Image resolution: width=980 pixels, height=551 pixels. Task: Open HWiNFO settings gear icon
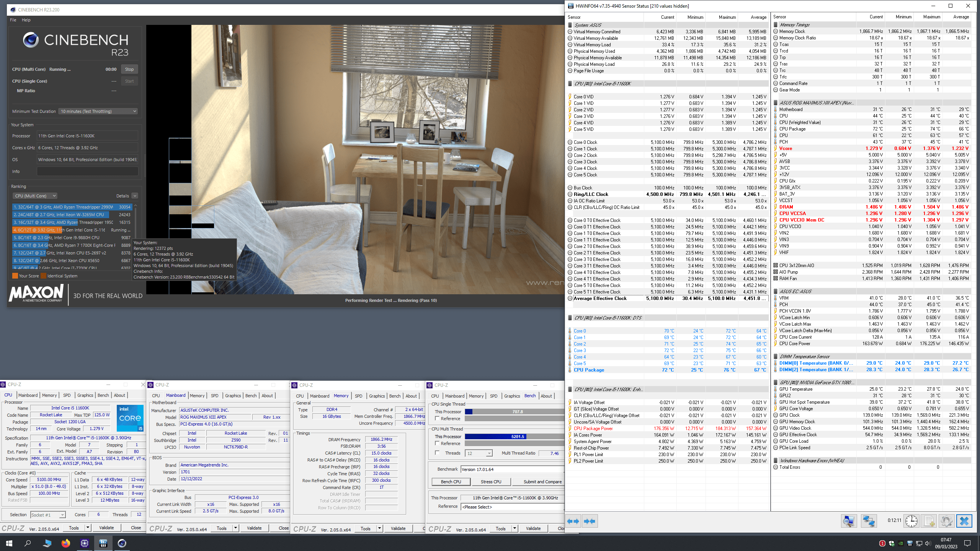[x=946, y=521]
